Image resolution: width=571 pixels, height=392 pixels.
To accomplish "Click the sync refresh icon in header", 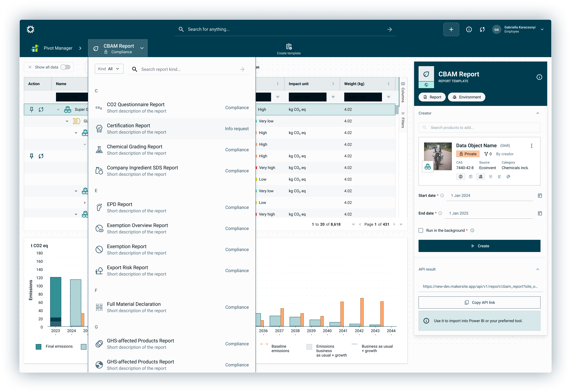I will point(482,30).
